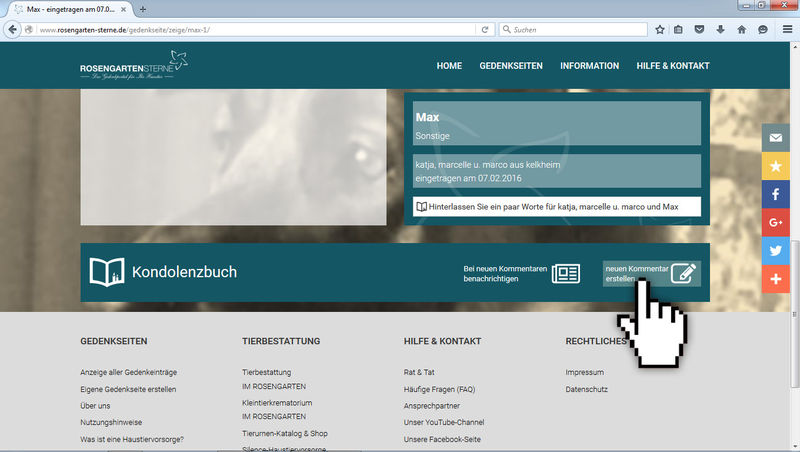Open Tierbestattung IM ROSENGARTEN link
800x452 pixels.
274,380
